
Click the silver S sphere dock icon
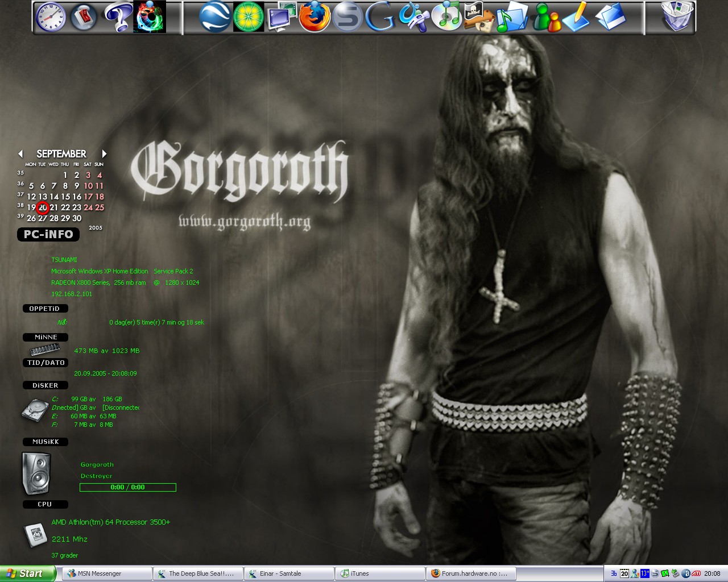click(x=348, y=17)
